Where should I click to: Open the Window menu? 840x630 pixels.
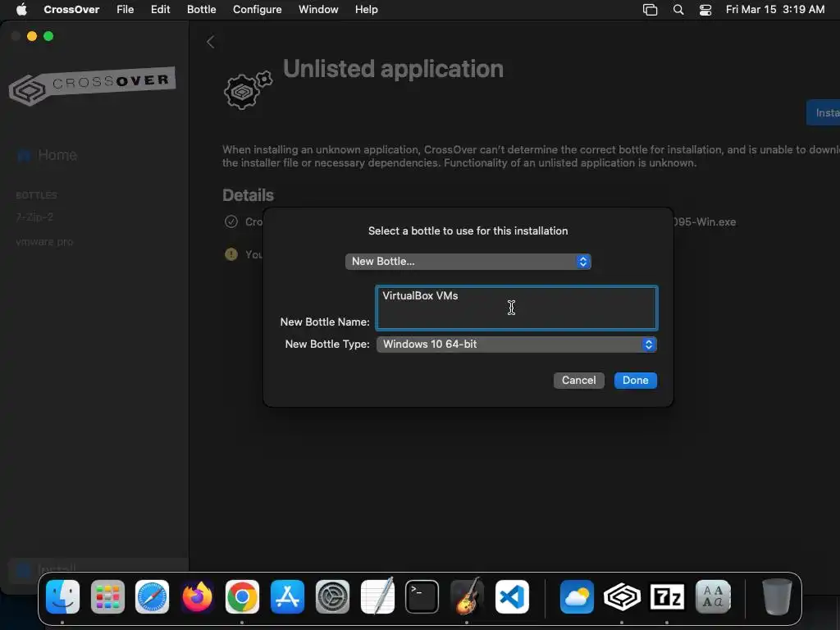pyautogui.click(x=318, y=9)
